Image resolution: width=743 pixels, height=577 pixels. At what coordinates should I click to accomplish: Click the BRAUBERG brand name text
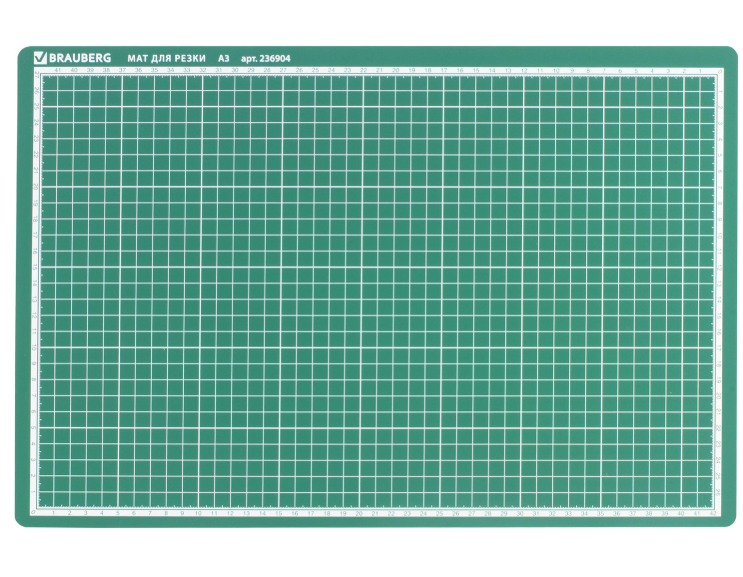pyautogui.click(x=79, y=57)
